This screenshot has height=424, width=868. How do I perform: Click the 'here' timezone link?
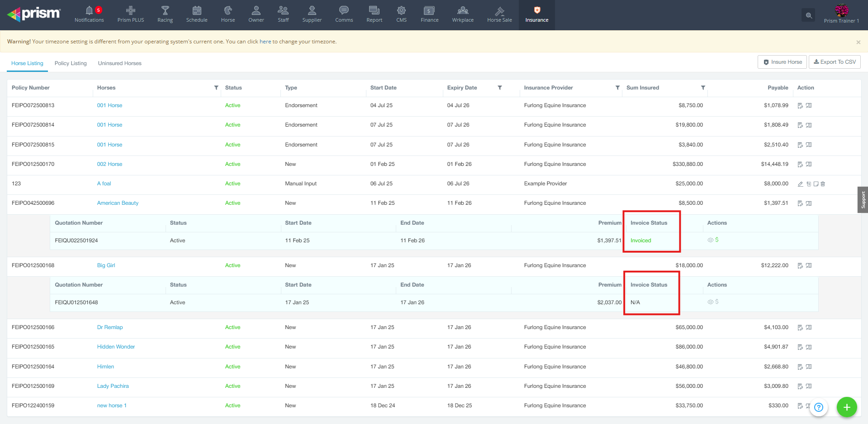265,42
